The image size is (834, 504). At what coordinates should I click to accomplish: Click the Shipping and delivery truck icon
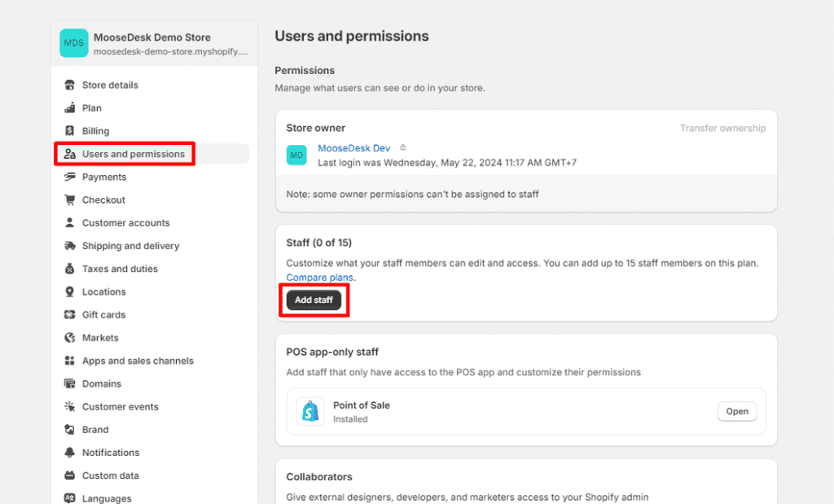(x=70, y=246)
